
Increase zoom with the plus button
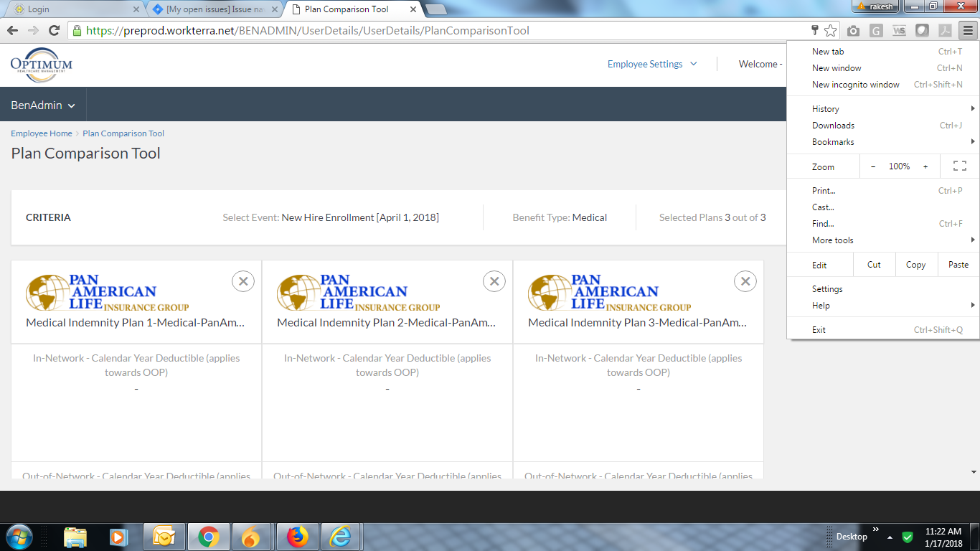click(x=925, y=166)
